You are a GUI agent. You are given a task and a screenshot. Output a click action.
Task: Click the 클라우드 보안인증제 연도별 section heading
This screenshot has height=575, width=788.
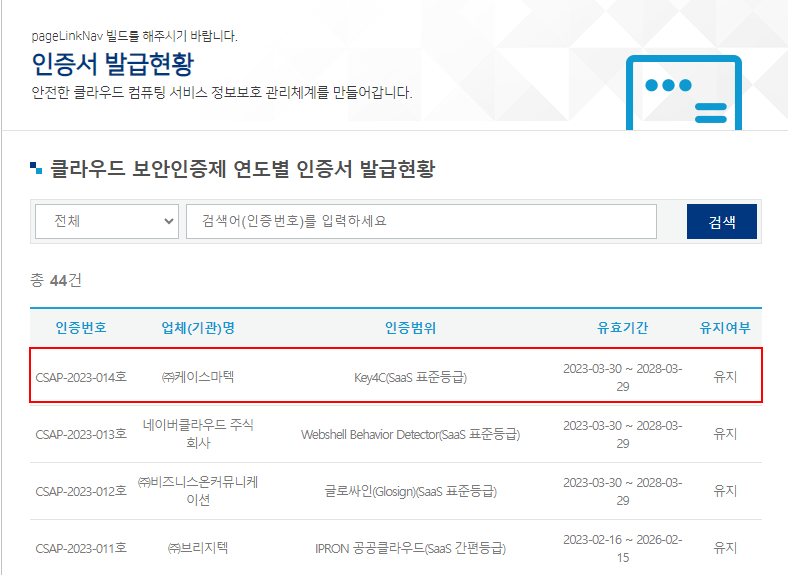click(242, 168)
